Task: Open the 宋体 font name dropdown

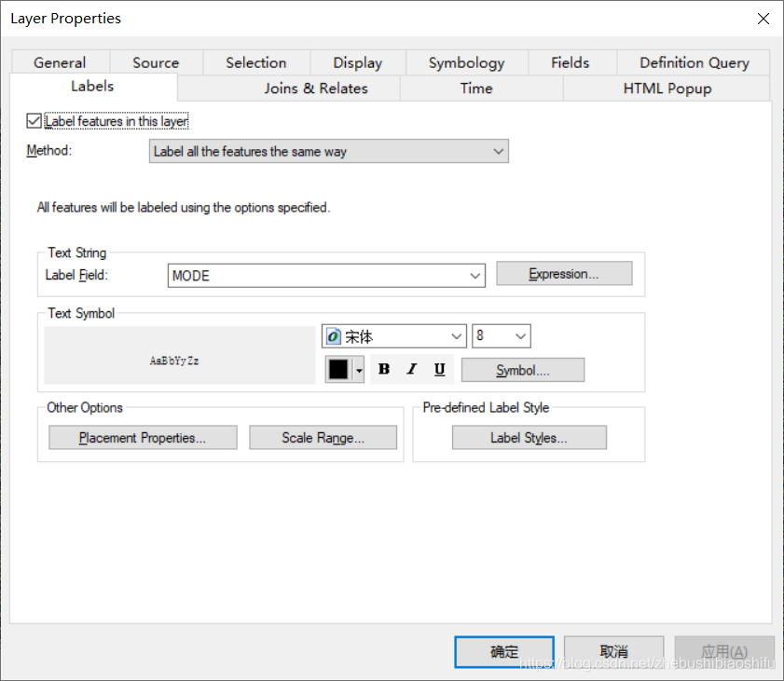Action: (394, 336)
